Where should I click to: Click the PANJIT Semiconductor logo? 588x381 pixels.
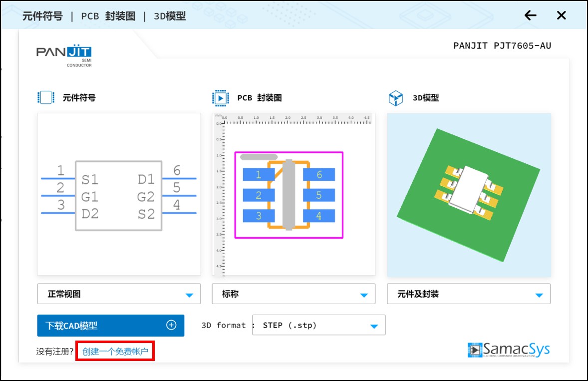point(64,55)
